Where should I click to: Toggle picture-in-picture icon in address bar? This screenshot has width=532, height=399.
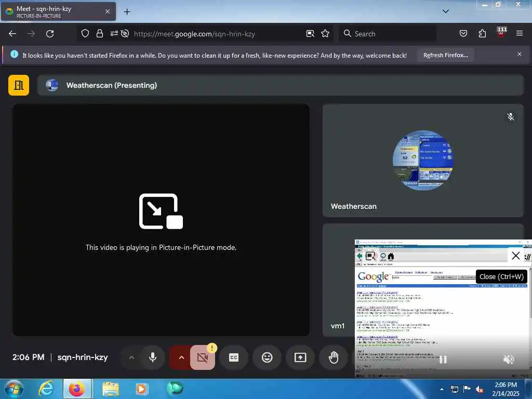310,34
